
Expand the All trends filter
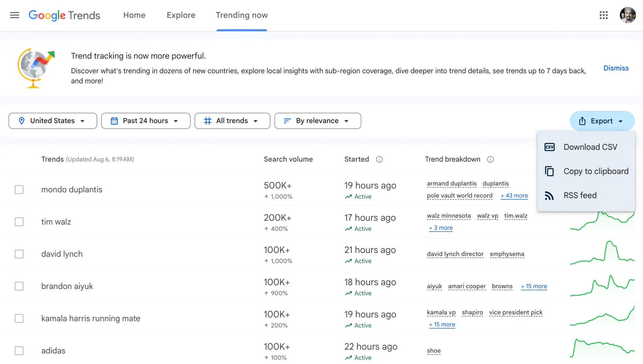[232, 121]
